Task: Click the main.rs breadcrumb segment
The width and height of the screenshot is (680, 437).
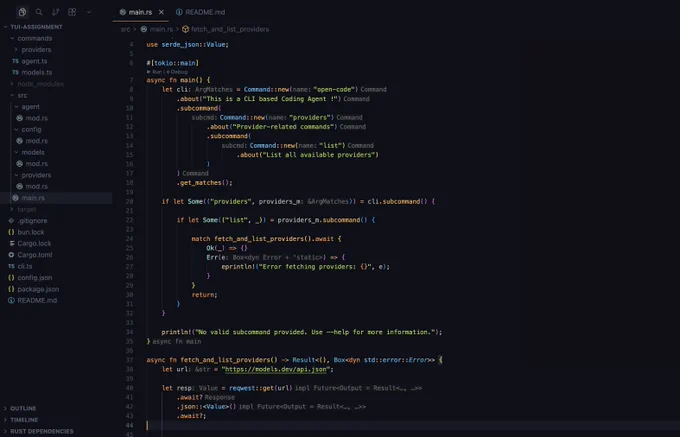Action: [x=161, y=29]
